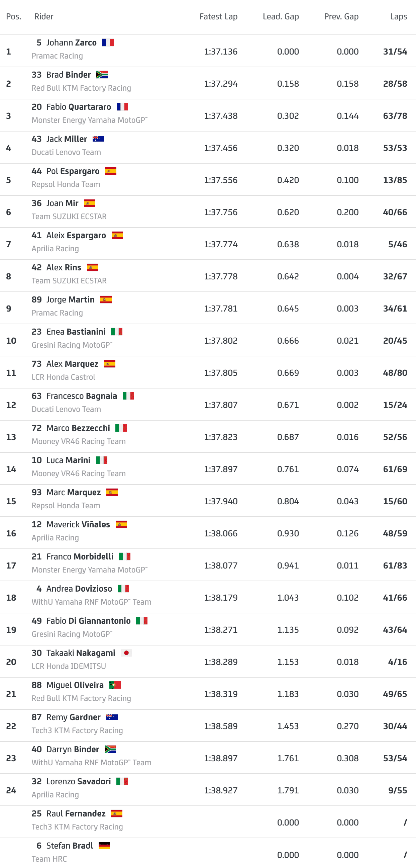Sort by the Fatest Lap column header
Image resolution: width=416 pixels, height=868 pixels.
point(218,16)
